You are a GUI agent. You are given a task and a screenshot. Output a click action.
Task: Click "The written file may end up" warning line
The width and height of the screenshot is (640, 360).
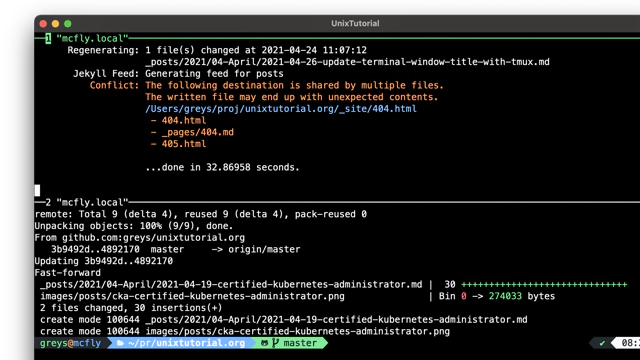tap(291, 97)
